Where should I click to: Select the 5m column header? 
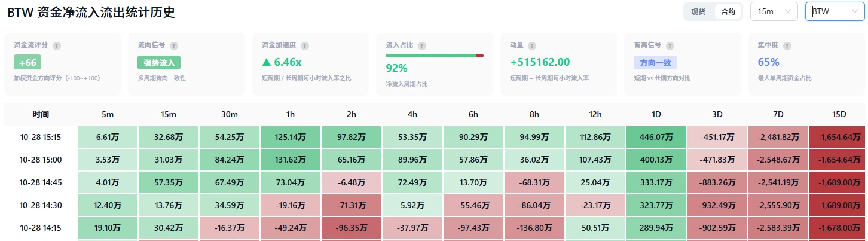coord(108,114)
